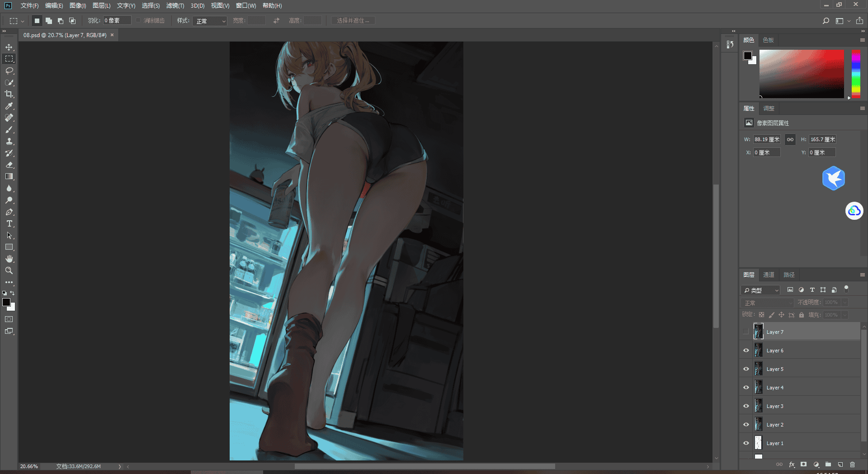Click the feather 羽化 input field
868x474 pixels.
pos(117,21)
